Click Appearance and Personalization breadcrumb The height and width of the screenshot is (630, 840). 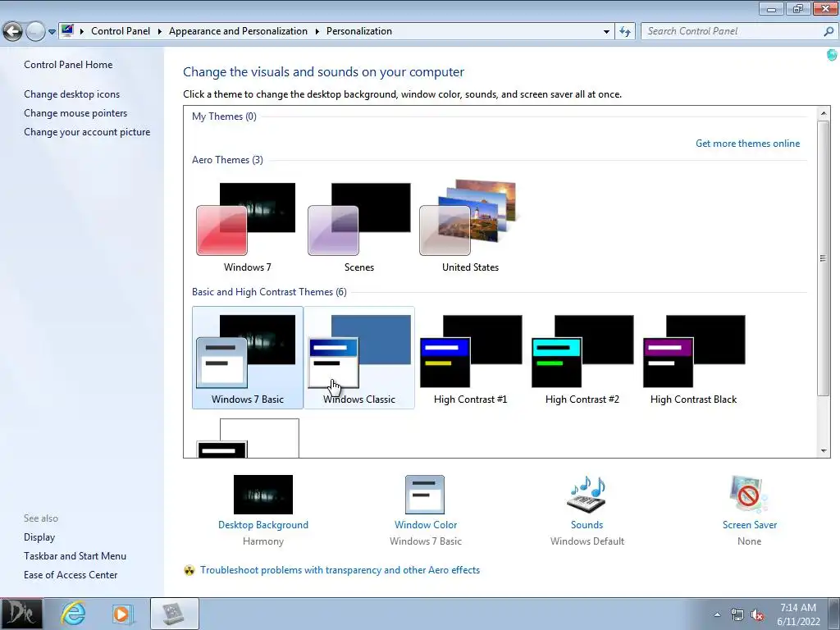(239, 31)
